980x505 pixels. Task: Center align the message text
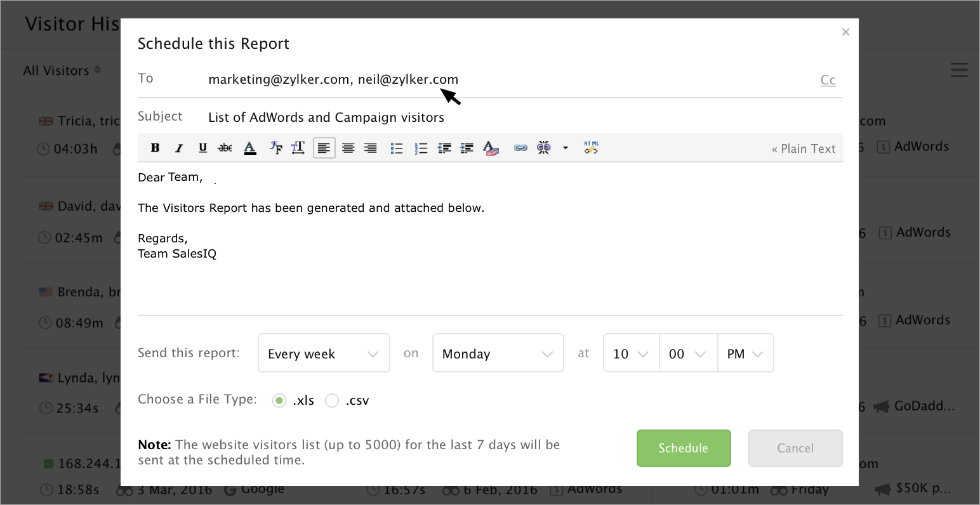348,148
